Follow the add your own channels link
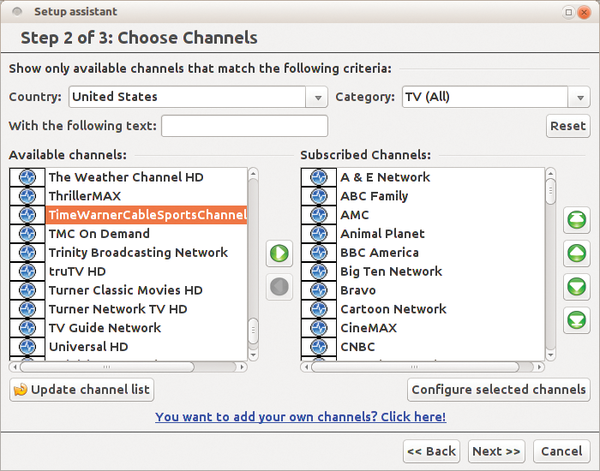Screen dimensions: 600x471 click(x=300, y=417)
